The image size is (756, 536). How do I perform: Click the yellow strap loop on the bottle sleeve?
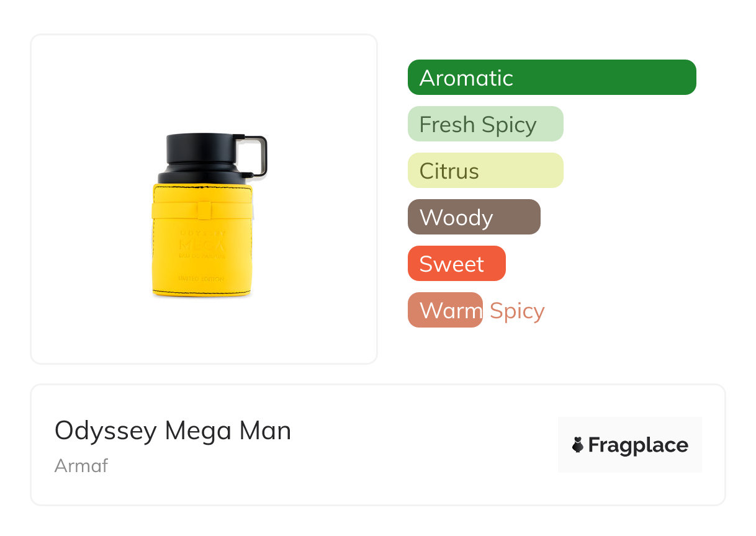(x=203, y=210)
